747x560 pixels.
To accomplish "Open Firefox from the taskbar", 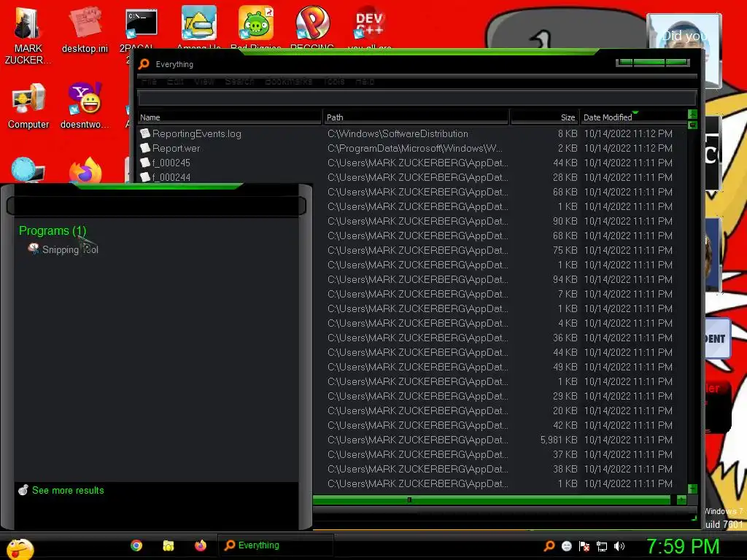I will (201, 545).
